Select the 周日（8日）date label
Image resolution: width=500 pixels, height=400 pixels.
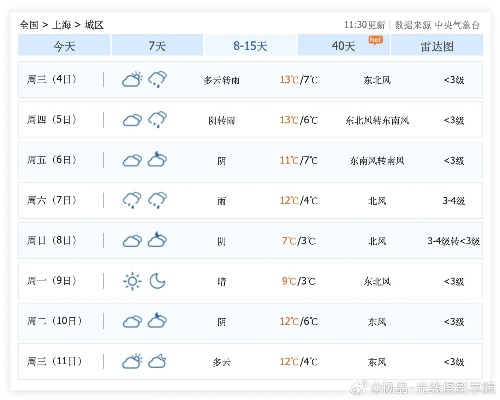click(52, 241)
